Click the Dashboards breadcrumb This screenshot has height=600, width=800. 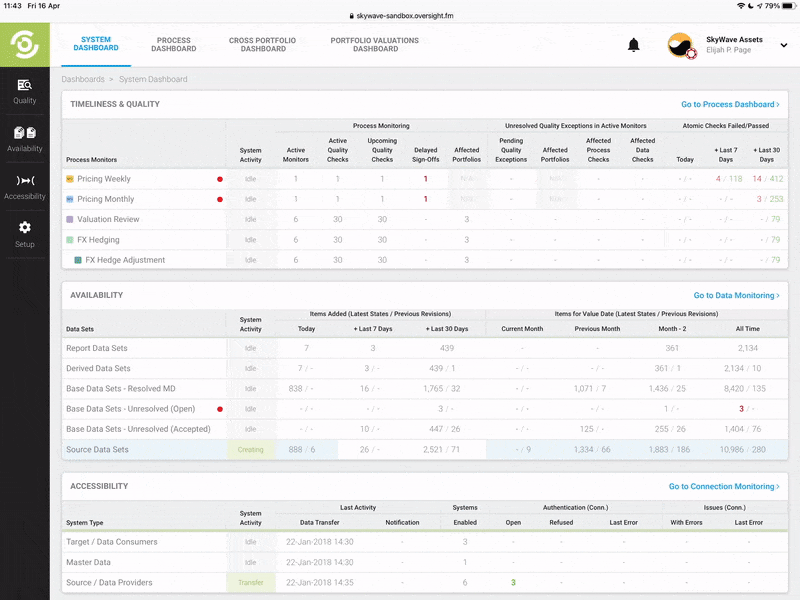(x=83, y=79)
